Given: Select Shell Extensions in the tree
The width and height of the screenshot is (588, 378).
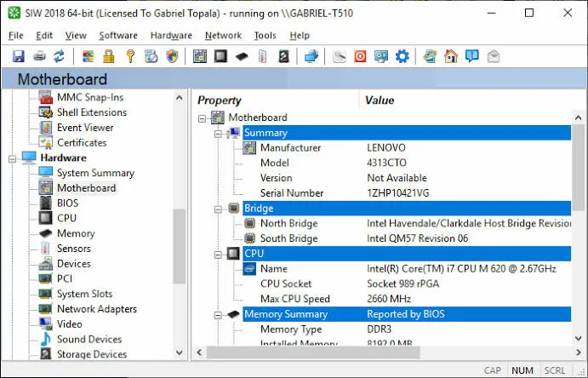Looking at the screenshot, I should 92,112.
